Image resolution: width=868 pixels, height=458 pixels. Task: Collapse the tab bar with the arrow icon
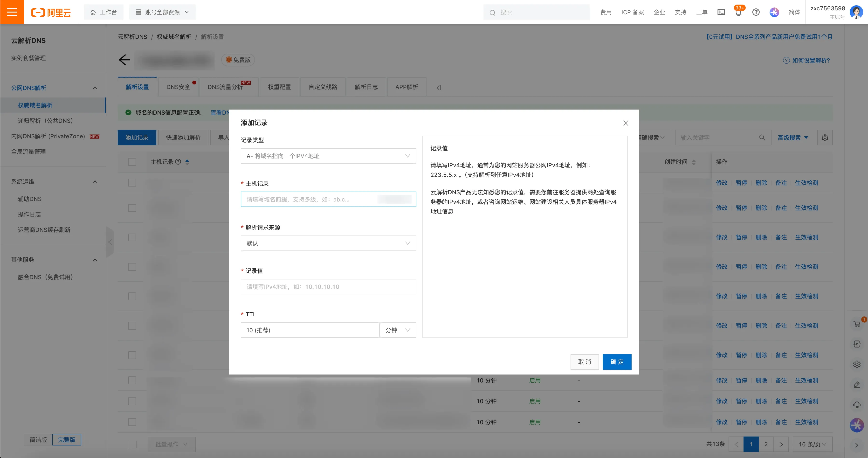[439, 87]
